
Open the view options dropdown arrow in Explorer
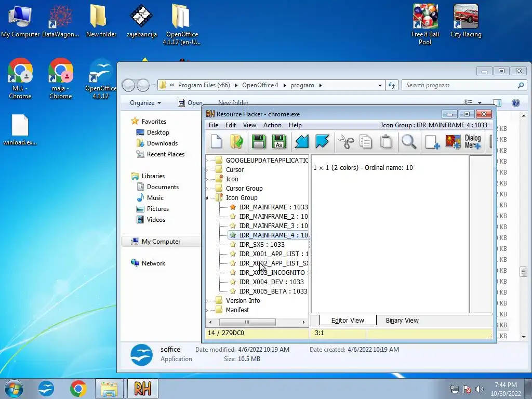[x=480, y=102]
